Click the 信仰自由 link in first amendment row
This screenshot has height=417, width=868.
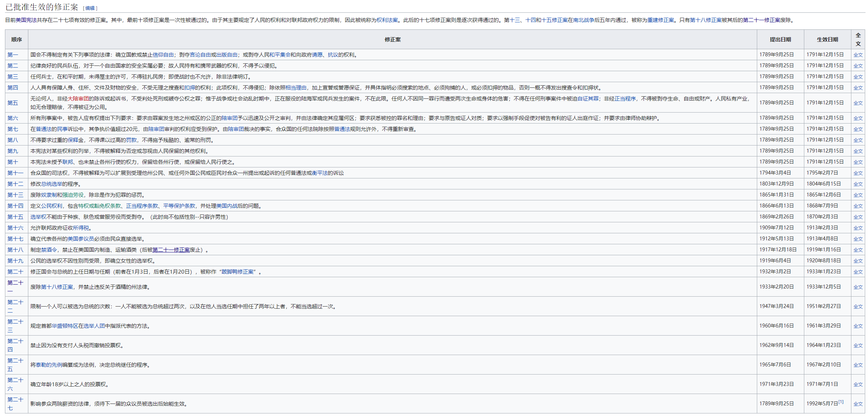tap(163, 55)
